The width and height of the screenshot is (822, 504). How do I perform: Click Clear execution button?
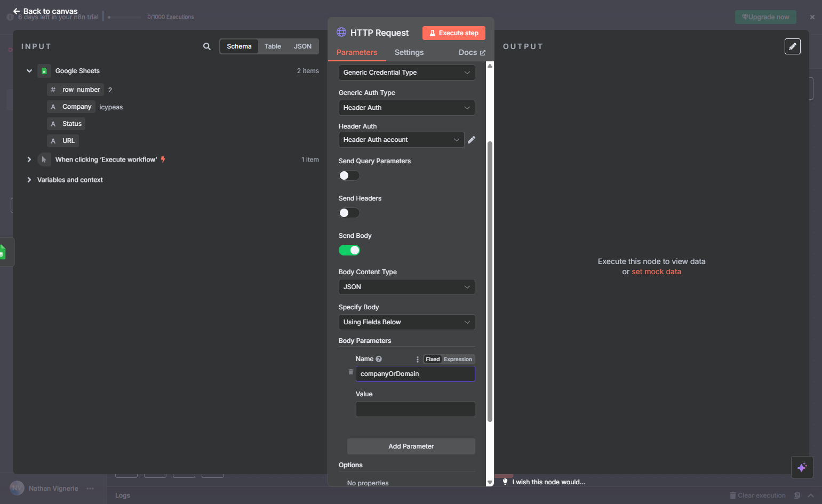[x=757, y=495]
